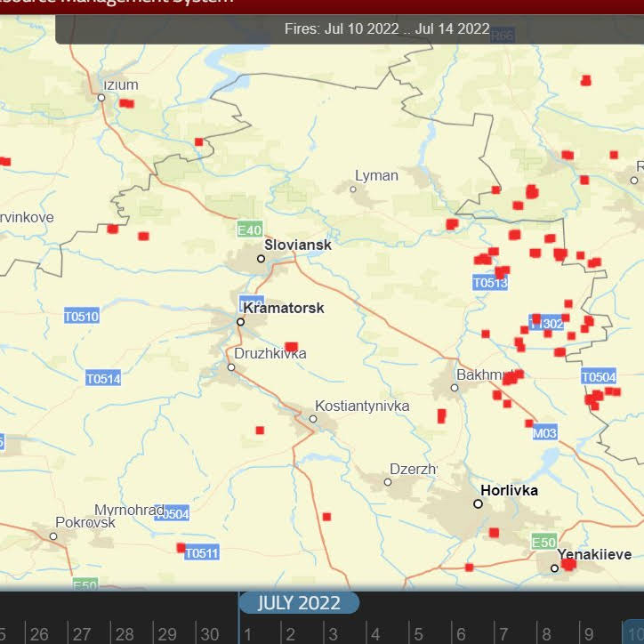Viewport: 644px width, 644px height.
Task: Click the Druzhkivka city marker circle
Action: tap(231, 367)
